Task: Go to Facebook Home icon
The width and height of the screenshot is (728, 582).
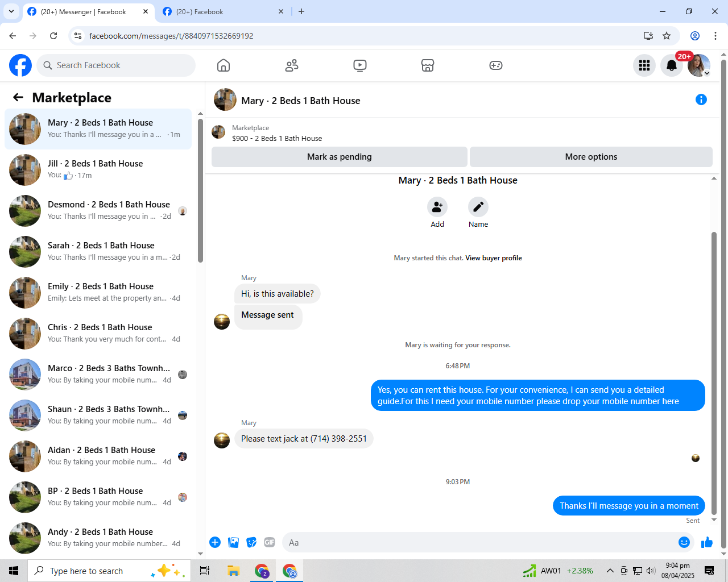Action: (224, 65)
